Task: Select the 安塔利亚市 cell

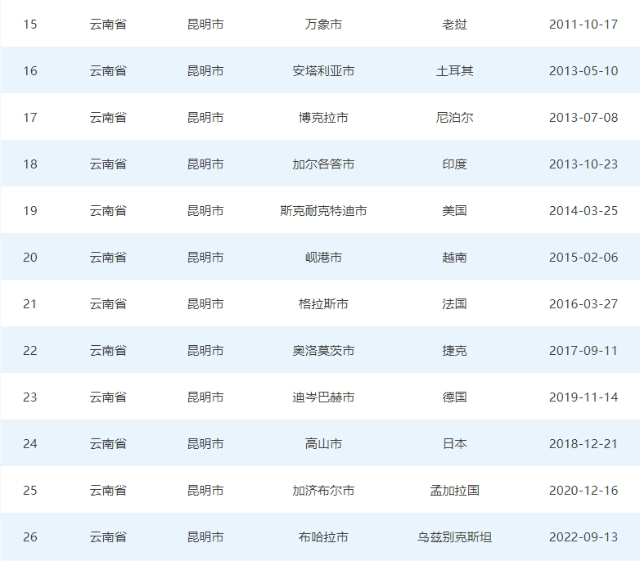Action: 323,71
